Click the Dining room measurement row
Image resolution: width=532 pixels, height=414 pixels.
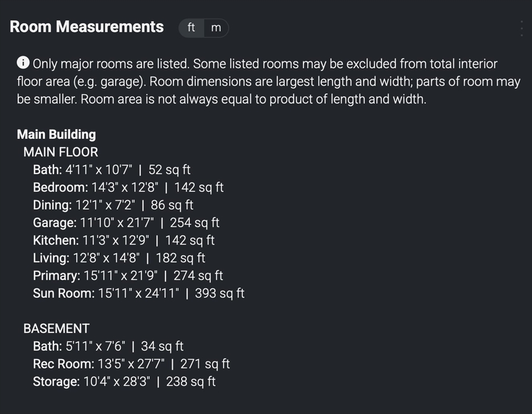113,205
